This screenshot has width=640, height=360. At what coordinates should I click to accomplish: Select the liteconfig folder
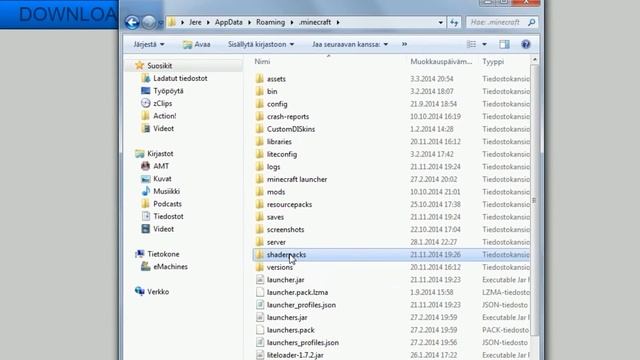282,154
